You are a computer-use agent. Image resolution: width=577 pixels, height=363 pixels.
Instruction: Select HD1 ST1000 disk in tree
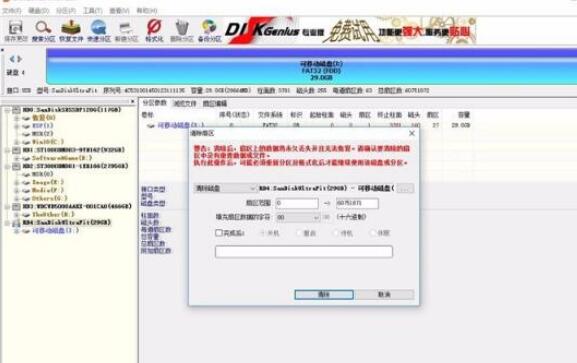coord(74,150)
